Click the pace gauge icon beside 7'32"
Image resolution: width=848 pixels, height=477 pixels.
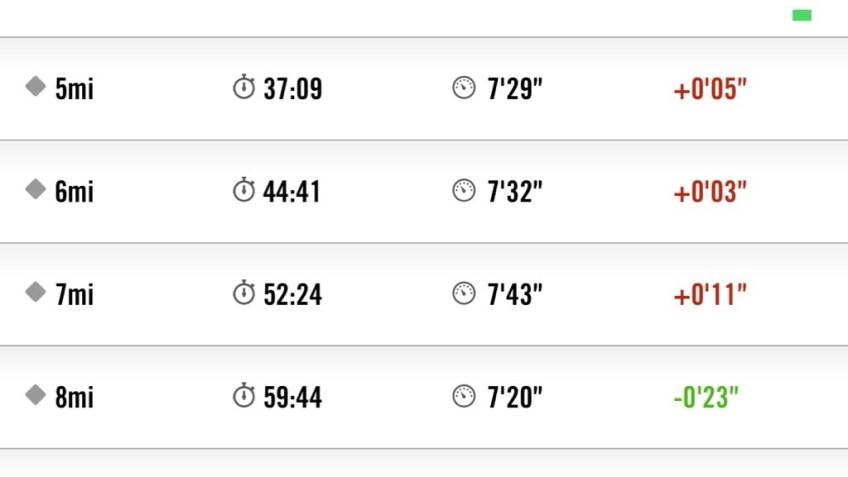(464, 191)
